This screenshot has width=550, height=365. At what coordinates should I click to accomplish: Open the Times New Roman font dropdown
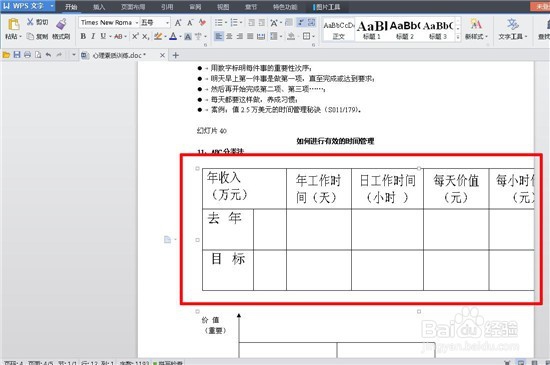pyautogui.click(x=136, y=23)
